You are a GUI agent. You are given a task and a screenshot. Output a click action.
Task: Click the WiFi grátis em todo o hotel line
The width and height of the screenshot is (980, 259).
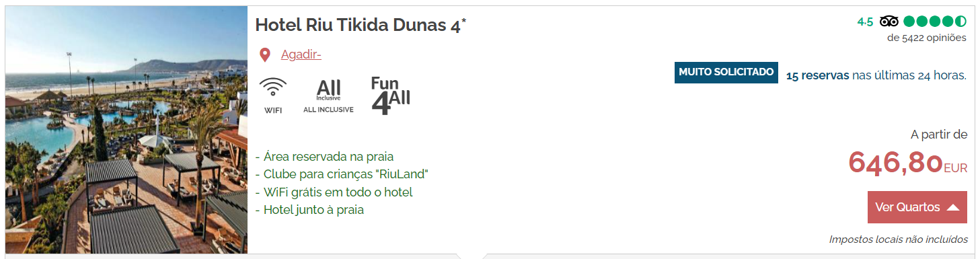tap(334, 192)
